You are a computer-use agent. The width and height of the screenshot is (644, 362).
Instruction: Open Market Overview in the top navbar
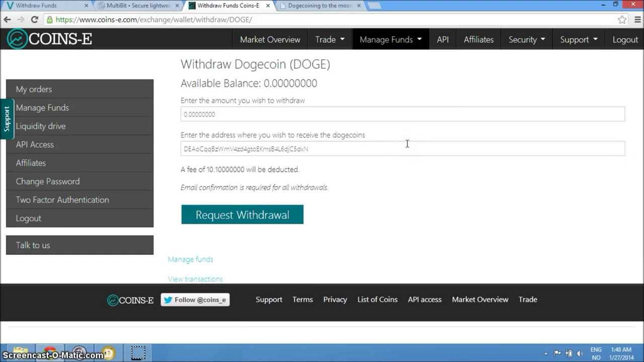(x=270, y=39)
